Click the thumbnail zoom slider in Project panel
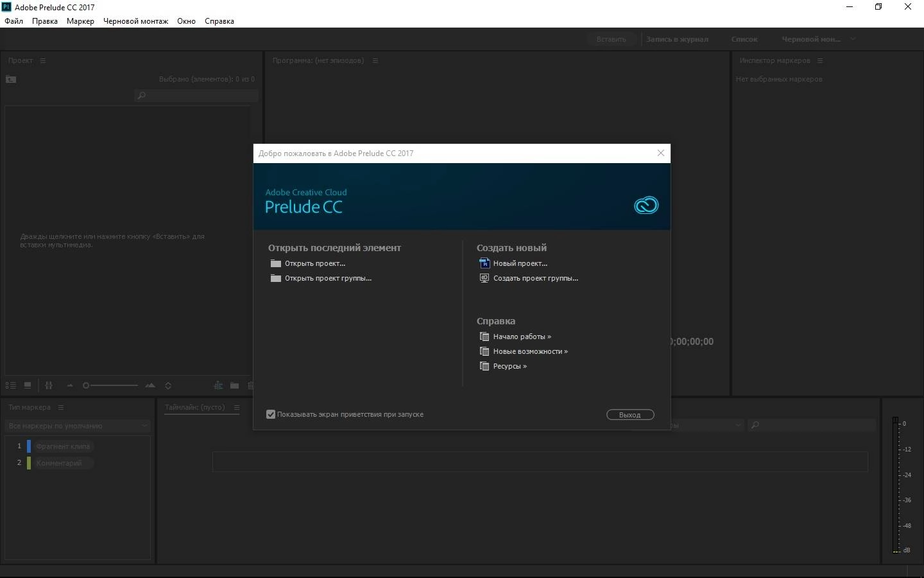 pos(110,385)
